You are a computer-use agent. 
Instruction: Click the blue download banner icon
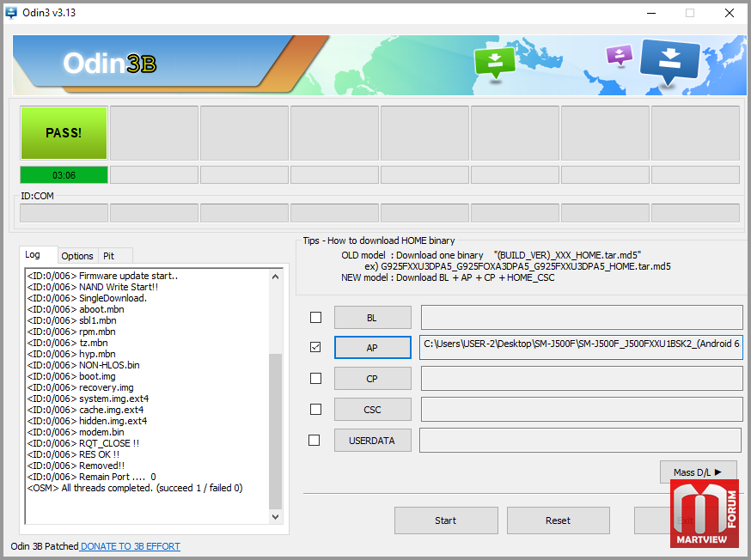click(670, 61)
